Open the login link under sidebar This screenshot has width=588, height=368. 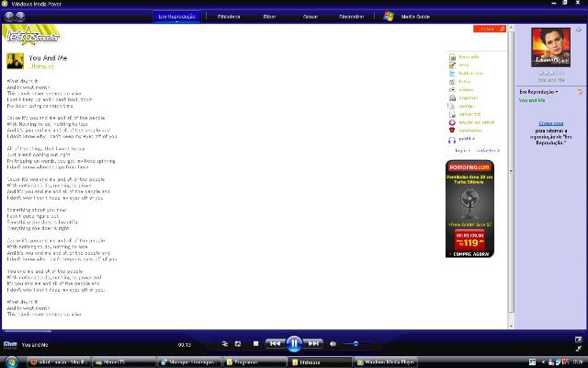coord(462,150)
